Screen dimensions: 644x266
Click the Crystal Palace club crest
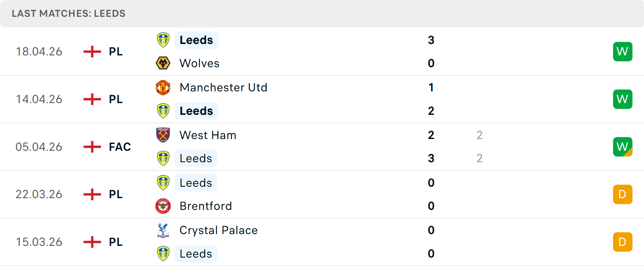click(163, 230)
